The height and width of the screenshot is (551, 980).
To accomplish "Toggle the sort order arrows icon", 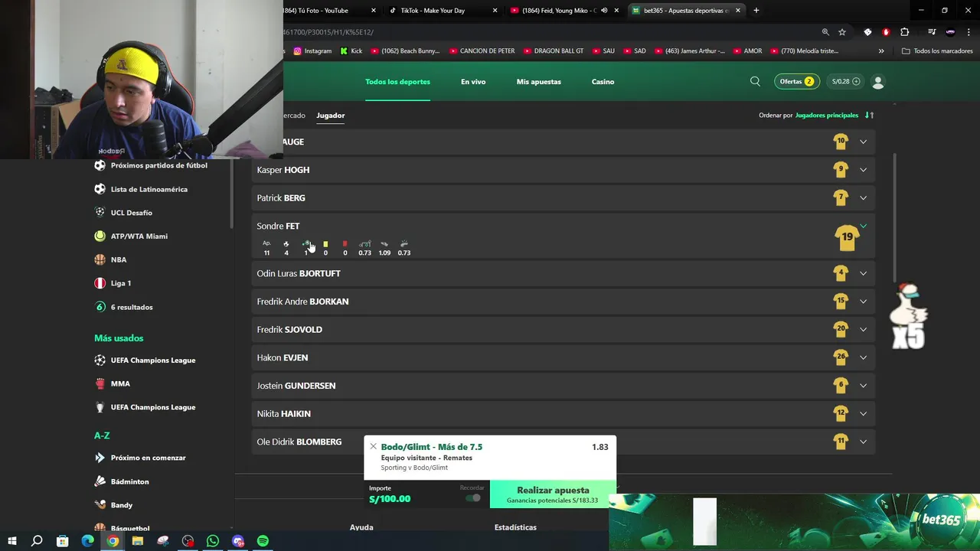I will pos(869,116).
